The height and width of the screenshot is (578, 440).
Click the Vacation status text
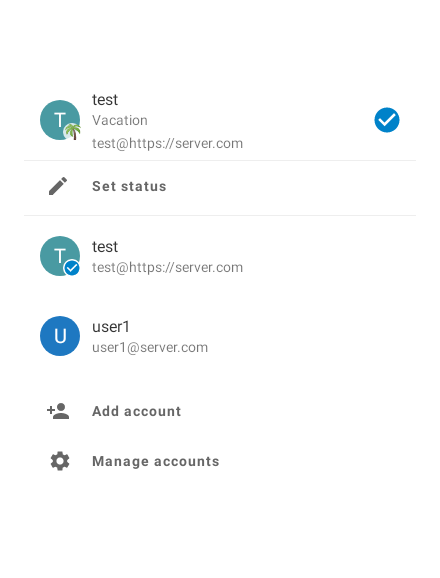[x=120, y=120]
